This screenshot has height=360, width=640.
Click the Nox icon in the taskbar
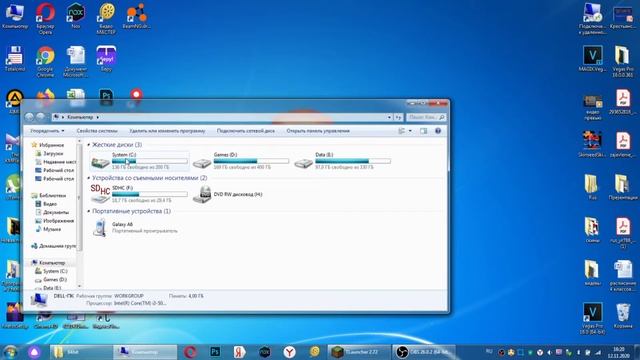(x=264, y=352)
